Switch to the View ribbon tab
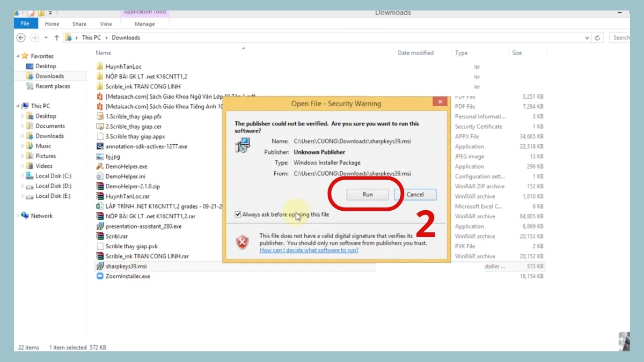Viewport: 644px width, 362px height. pyautogui.click(x=106, y=24)
